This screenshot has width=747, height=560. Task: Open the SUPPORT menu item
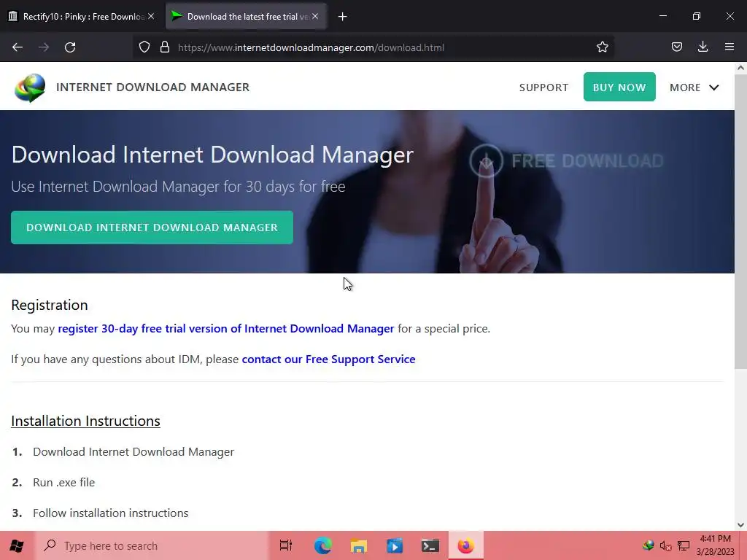point(543,87)
